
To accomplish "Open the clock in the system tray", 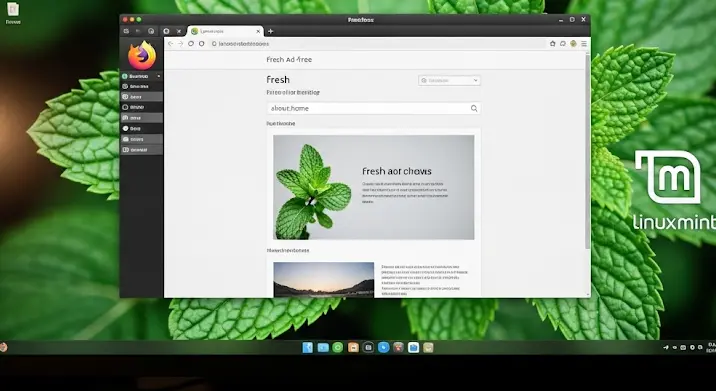I will pos(711,347).
